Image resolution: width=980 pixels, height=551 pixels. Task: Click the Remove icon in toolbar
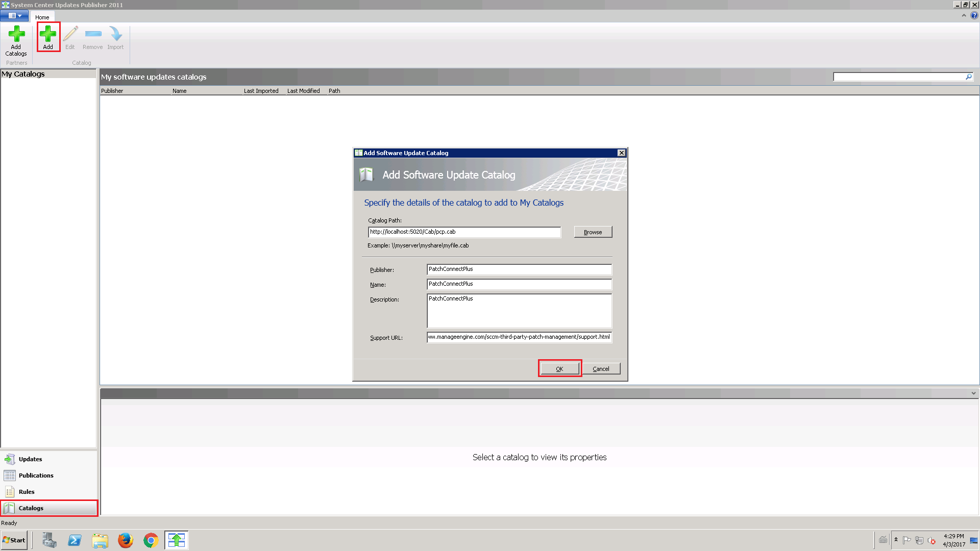[x=92, y=38]
